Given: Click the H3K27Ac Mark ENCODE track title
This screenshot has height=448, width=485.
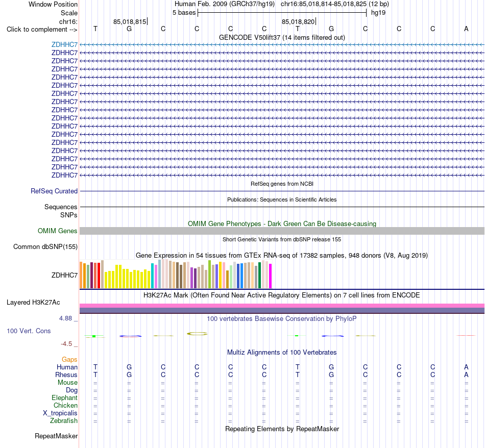Looking at the screenshot, I should 282,295.
